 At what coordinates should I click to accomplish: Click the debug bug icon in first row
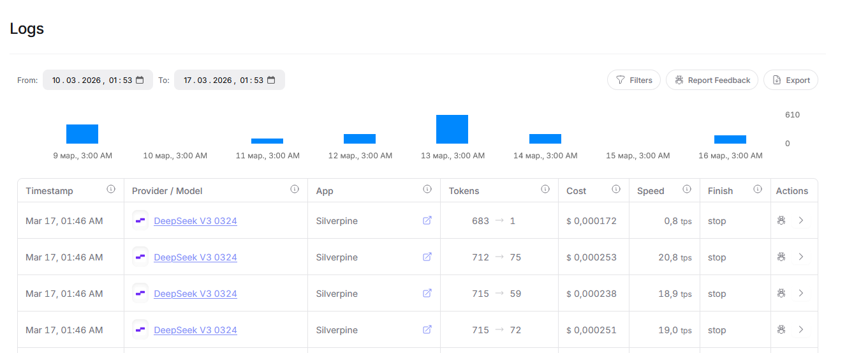(781, 220)
